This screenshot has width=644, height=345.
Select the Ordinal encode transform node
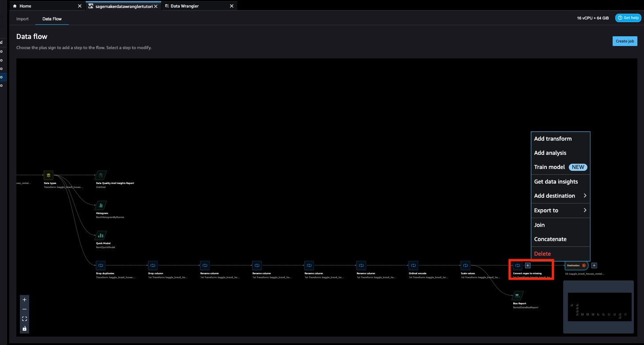[x=413, y=265]
